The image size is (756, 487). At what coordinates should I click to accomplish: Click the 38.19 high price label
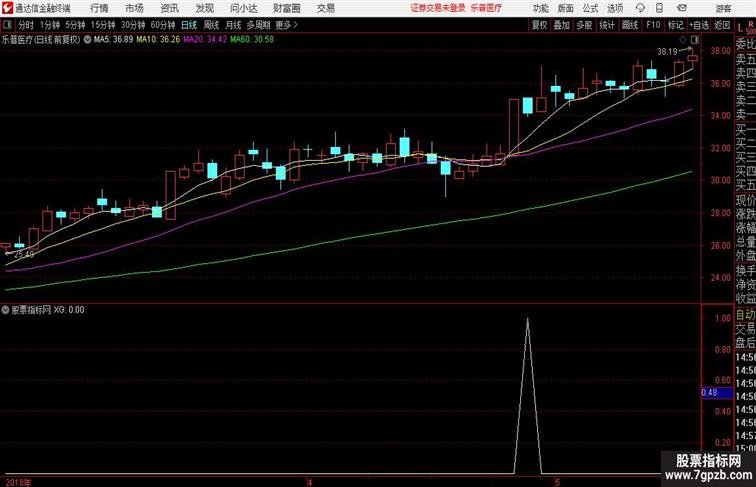[667, 52]
